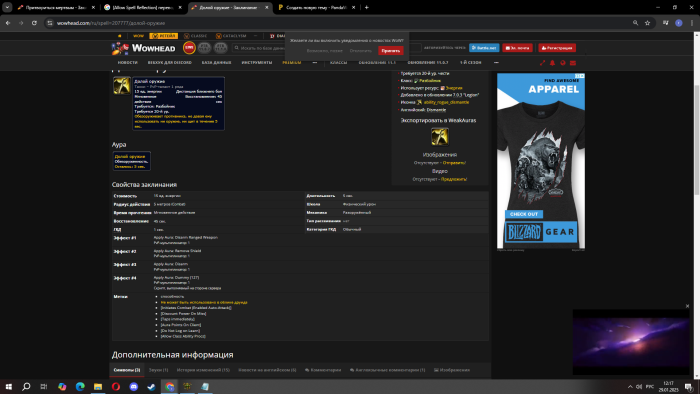Expand the game version more menu
700x394 pixels.
255,36
